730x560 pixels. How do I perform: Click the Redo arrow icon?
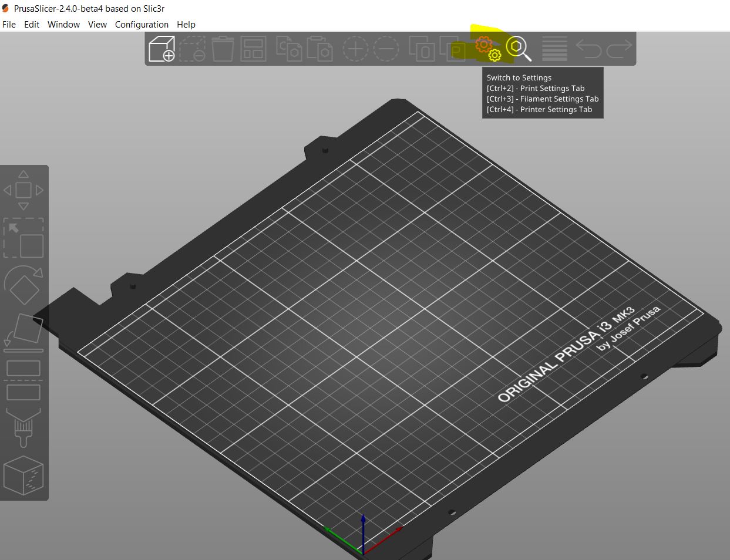619,49
